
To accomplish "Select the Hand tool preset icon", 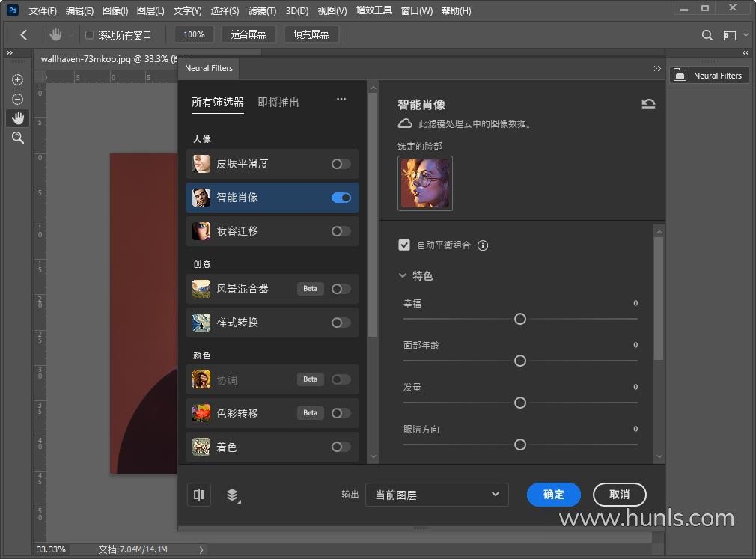I will [55, 34].
